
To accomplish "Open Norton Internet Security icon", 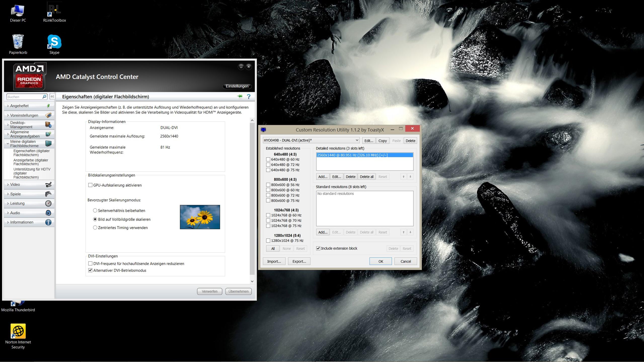I will [18, 331].
